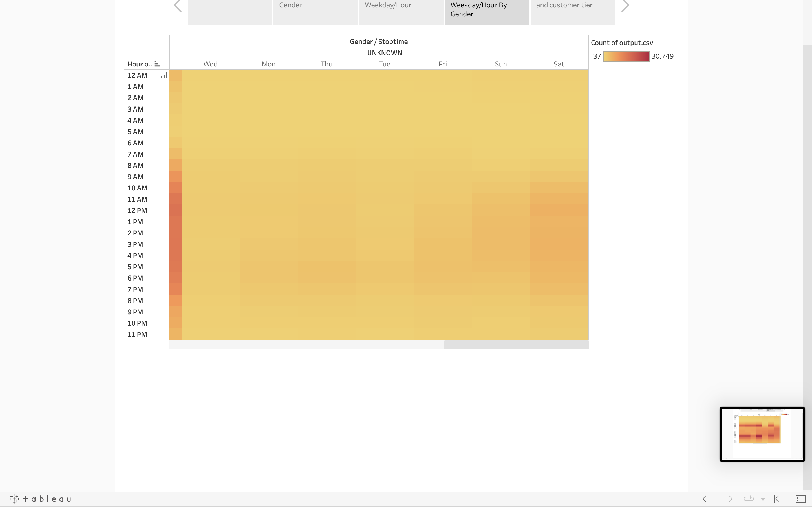Click the Count of output.csv color gradient legend

coord(626,56)
